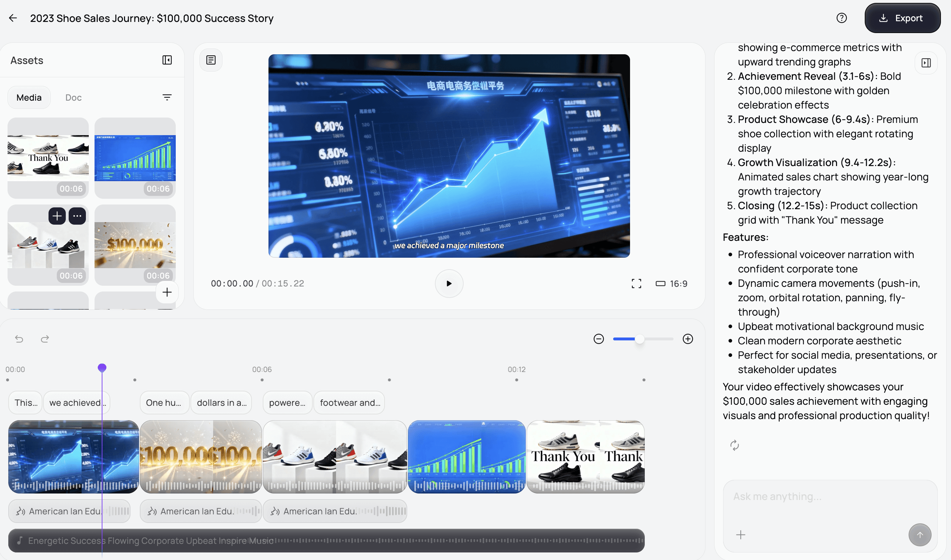Click the back arrow icon

click(x=13, y=18)
